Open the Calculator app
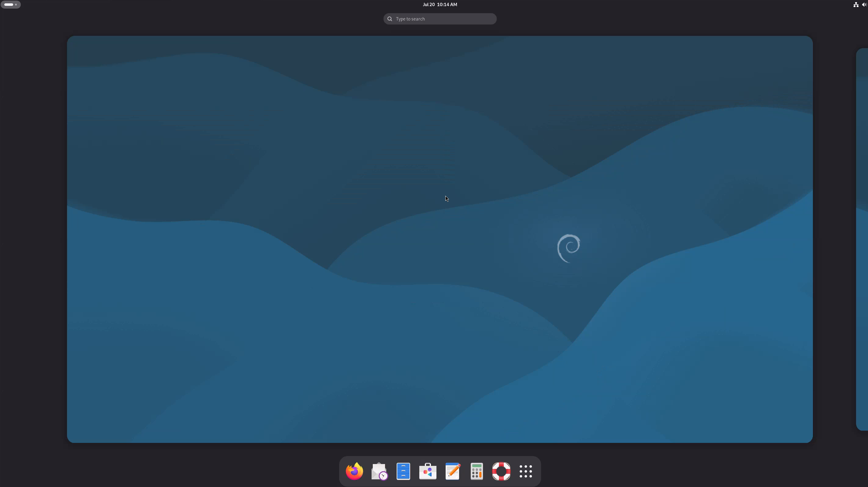The image size is (868, 487). 477,471
